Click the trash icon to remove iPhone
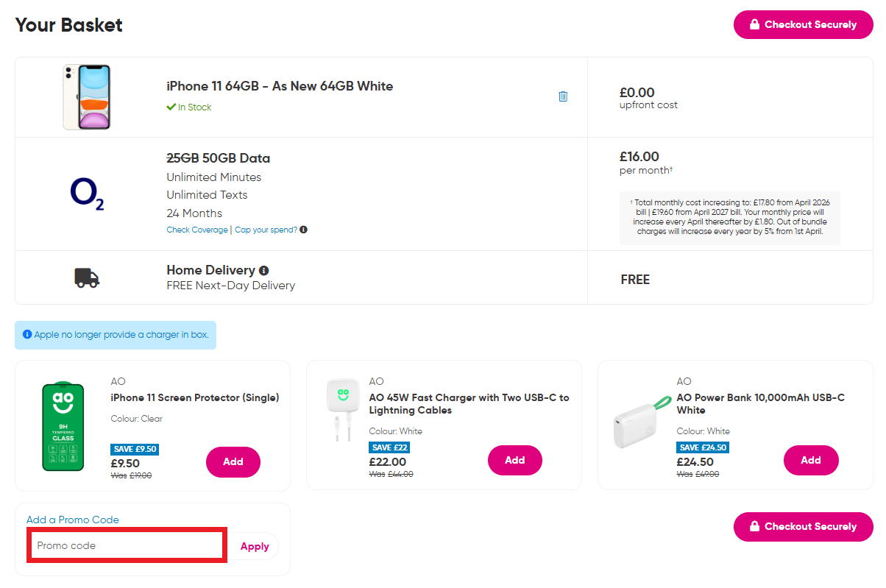 (563, 96)
